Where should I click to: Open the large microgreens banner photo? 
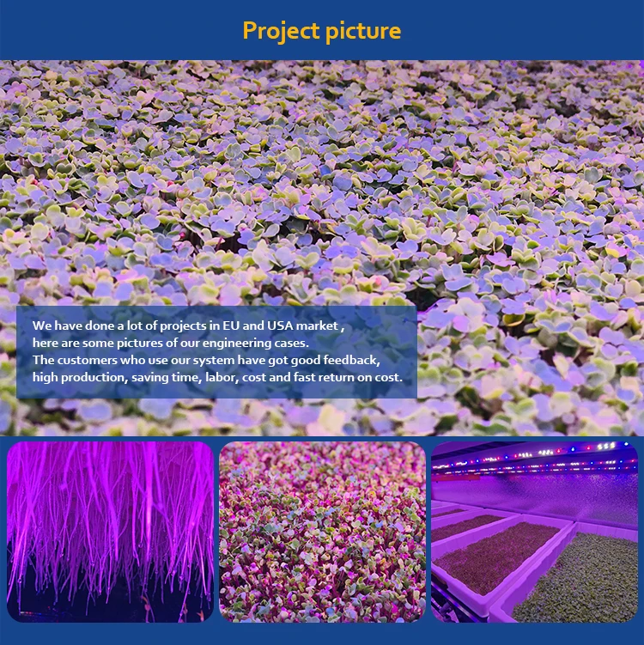tap(322, 247)
